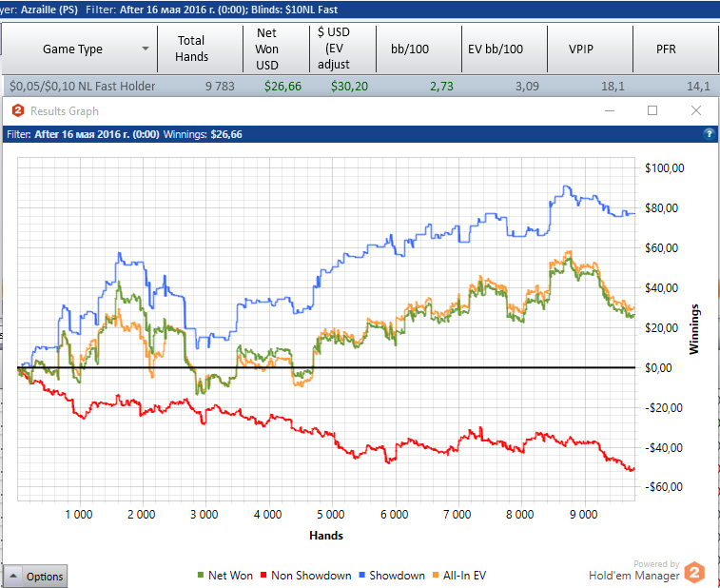The width and height of the screenshot is (720, 588).
Task: Sort by PFR column header
Action: (x=675, y=49)
